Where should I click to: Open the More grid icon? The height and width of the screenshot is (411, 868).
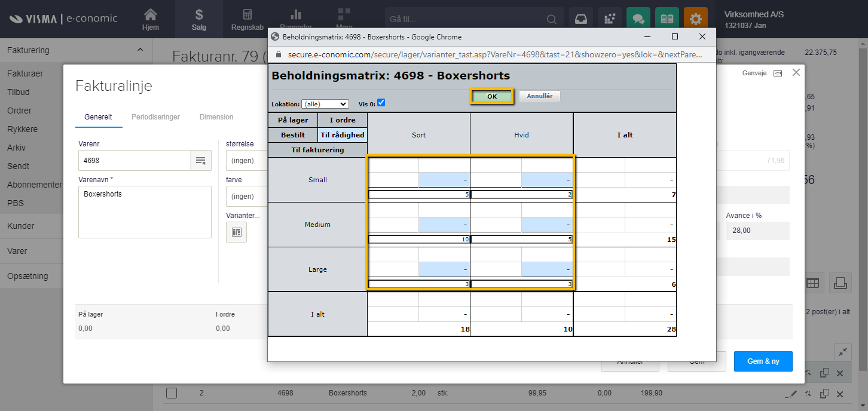tap(344, 14)
